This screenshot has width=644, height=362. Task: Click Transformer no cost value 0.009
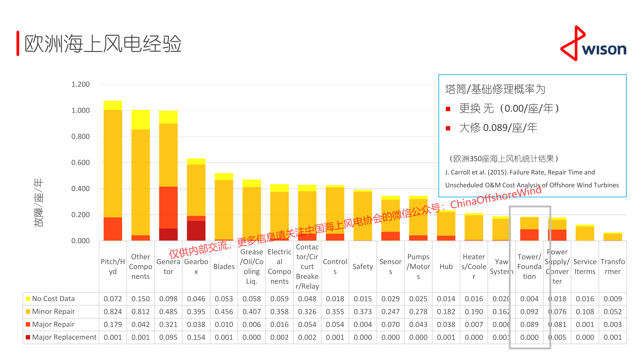[x=612, y=299]
